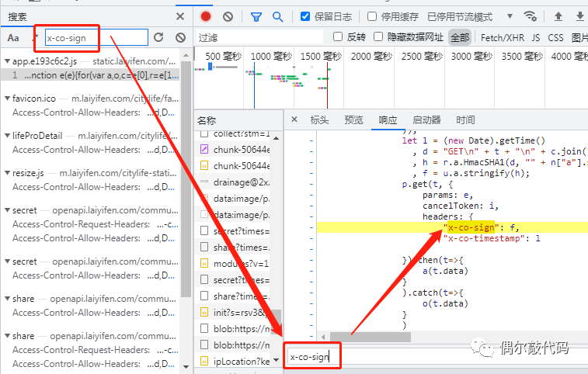Toggle the network filter funnel
The height and width of the screenshot is (374, 588).
pos(256,17)
